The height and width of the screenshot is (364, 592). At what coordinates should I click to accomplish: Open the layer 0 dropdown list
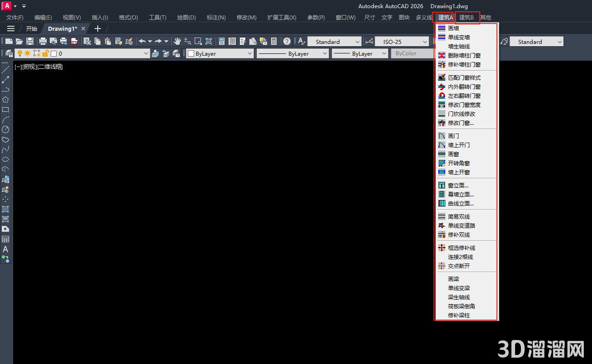146,53
